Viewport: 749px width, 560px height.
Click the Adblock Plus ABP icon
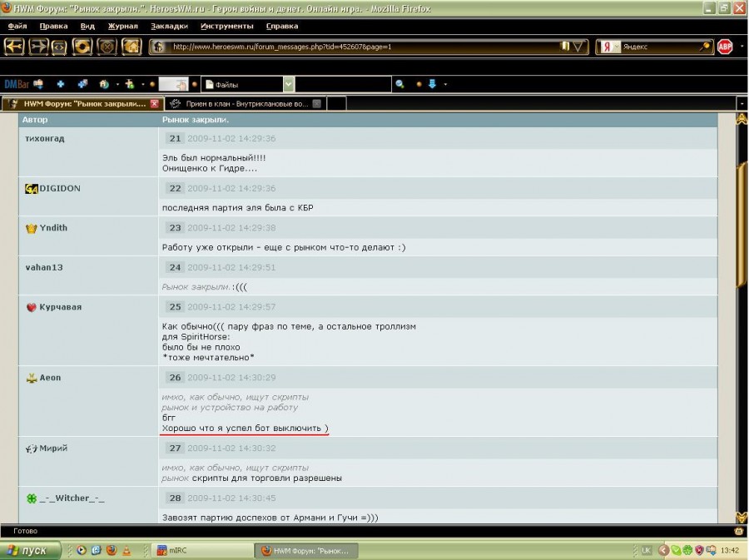pos(725,47)
